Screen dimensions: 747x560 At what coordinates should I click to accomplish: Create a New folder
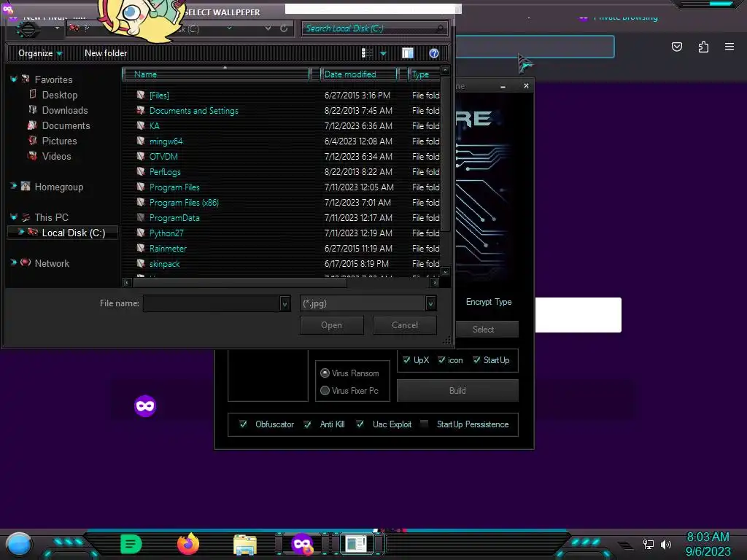coord(106,53)
